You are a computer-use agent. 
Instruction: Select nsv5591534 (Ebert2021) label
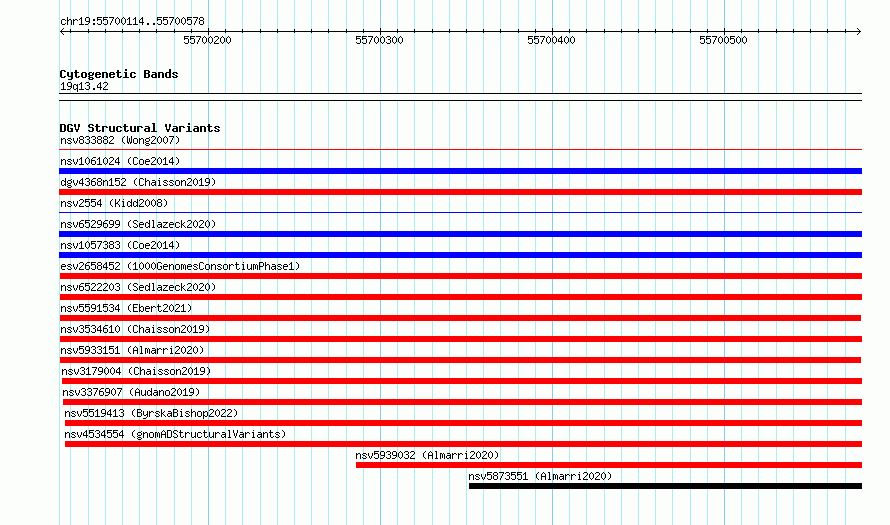click(126, 308)
